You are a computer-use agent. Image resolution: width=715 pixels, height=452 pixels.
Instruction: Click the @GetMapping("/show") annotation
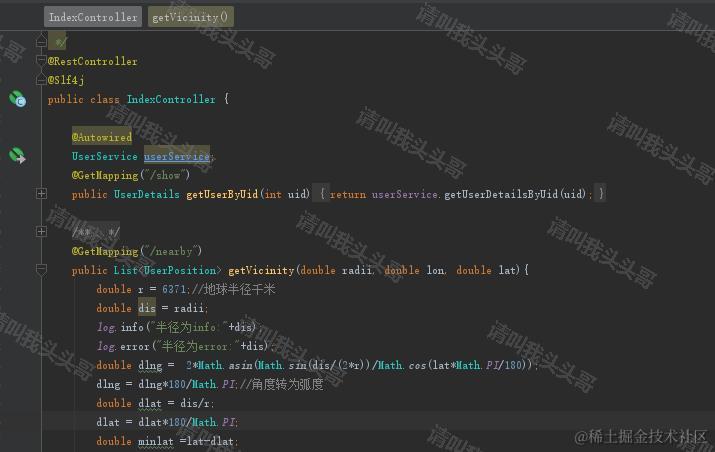click(x=131, y=175)
